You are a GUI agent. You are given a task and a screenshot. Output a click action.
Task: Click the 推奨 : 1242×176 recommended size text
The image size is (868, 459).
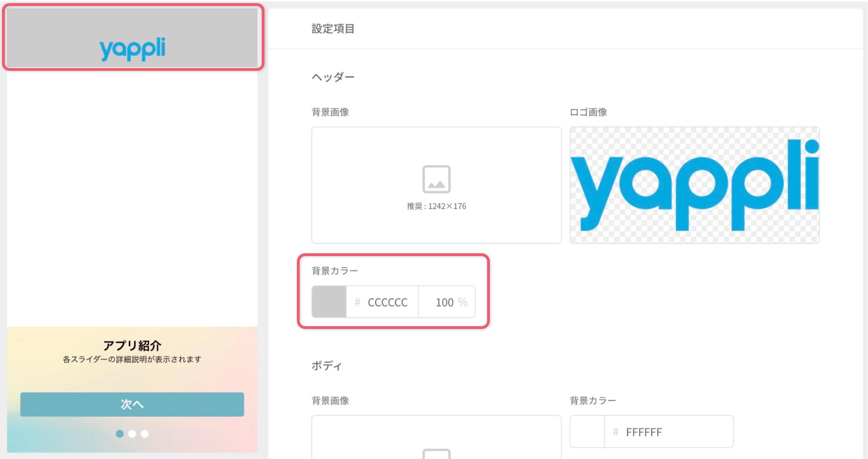436,206
